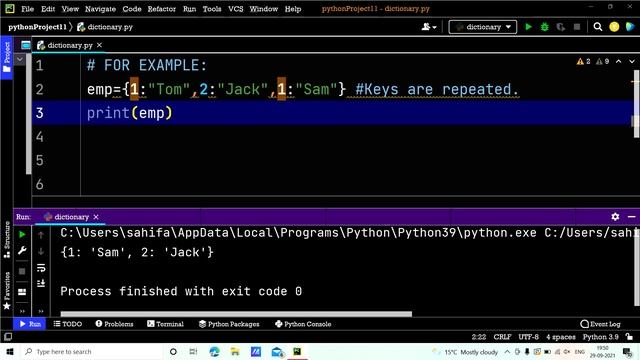Click pythonProject11 breadcrumb
The image size is (640, 360).
(37, 27)
